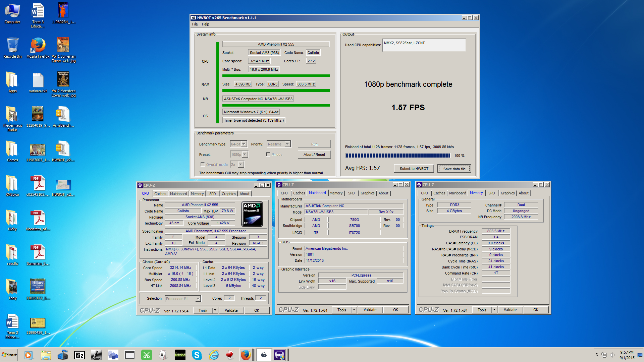The image size is (644, 362).
Task: Launch Mozilla Firefox from the desktop
Action: point(38,48)
